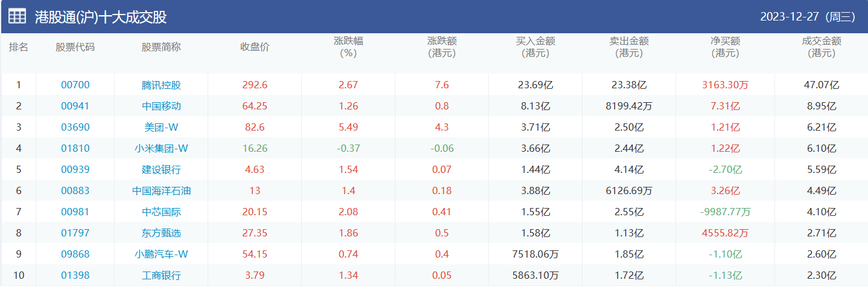Open 中国移动 stock page
This screenshot has width=868, height=286.
pos(161,106)
